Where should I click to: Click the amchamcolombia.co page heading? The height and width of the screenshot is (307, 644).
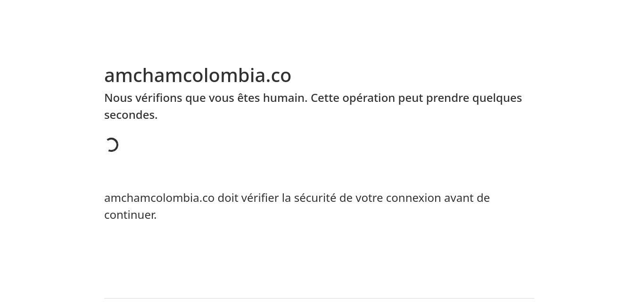click(198, 75)
